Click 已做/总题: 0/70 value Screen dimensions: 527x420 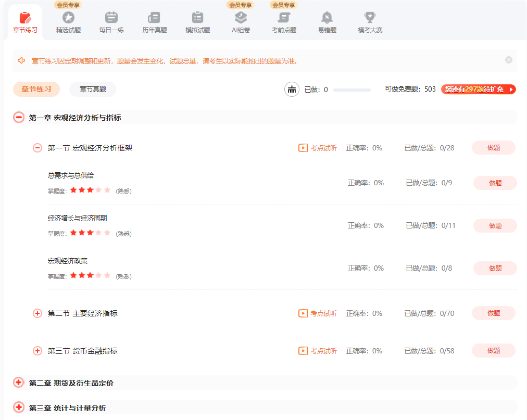click(429, 313)
